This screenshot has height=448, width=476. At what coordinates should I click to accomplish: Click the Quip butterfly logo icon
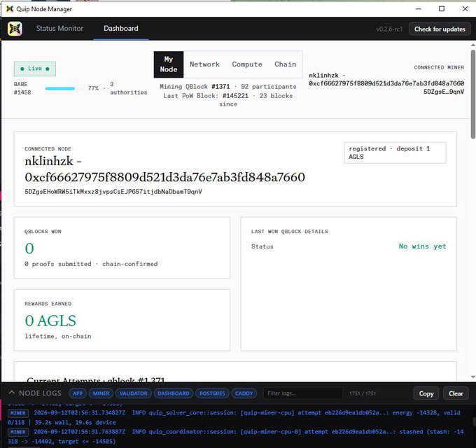(x=15, y=29)
